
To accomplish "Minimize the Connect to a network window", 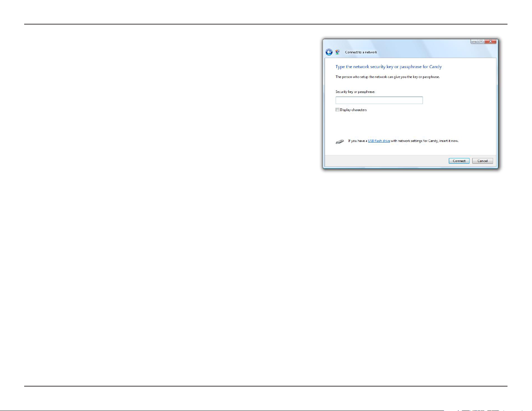I will 474,42.
